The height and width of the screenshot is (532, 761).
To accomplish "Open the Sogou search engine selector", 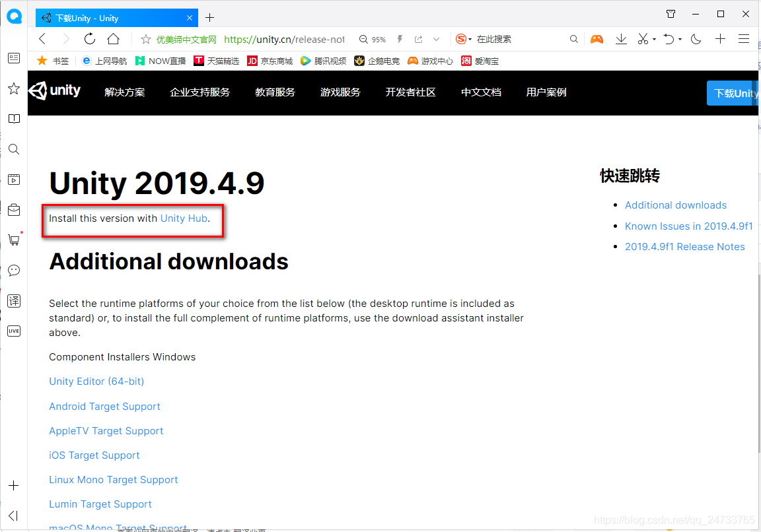I will point(464,40).
